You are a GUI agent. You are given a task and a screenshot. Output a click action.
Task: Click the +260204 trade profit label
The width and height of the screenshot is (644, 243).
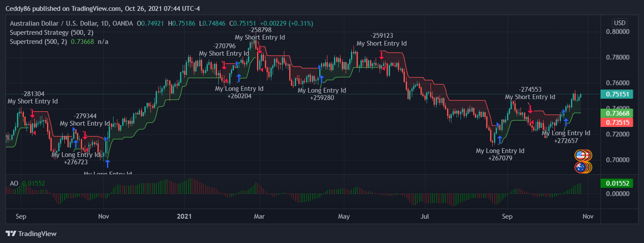click(239, 96)
